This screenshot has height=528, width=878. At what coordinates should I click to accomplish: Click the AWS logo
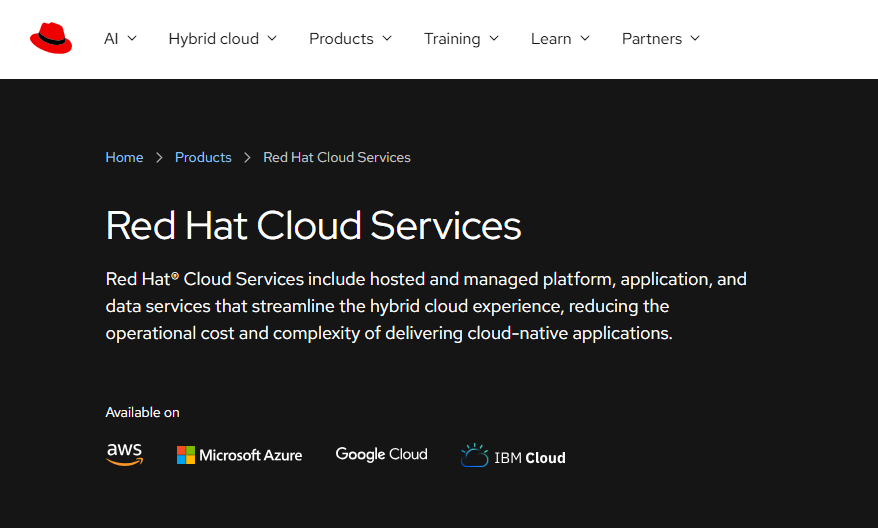click(124, 454)
